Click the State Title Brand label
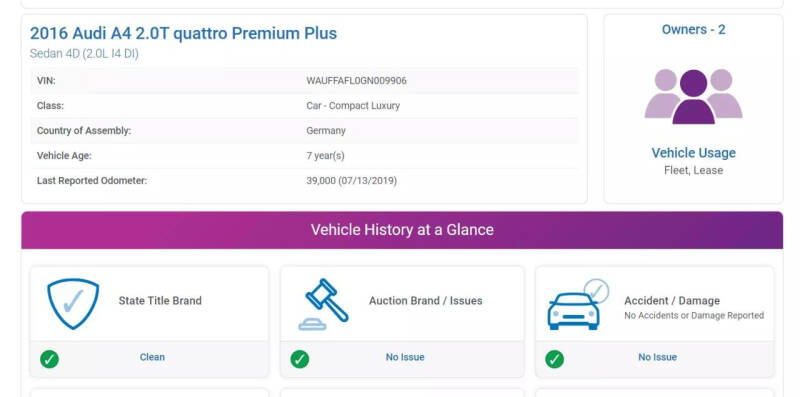The height and width of the screenshot is (397, 800). [x=160, y=301]
